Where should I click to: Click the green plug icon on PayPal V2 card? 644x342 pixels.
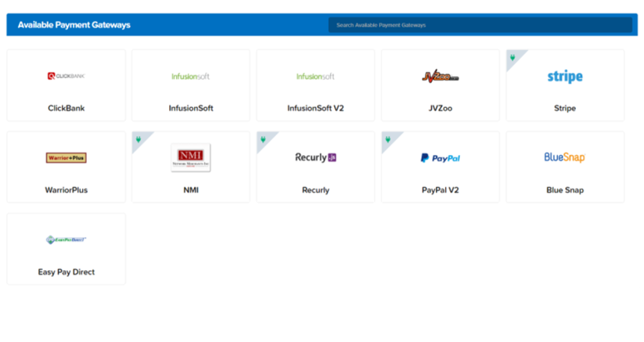coord(387,139)
